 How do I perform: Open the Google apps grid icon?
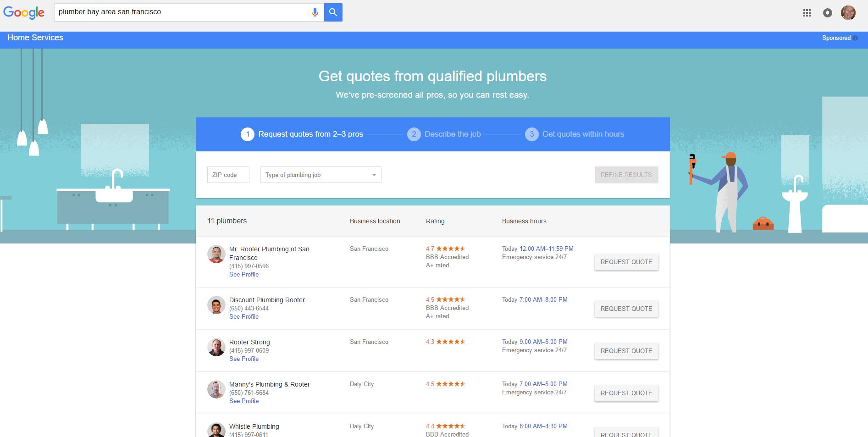tap(807, 13)
